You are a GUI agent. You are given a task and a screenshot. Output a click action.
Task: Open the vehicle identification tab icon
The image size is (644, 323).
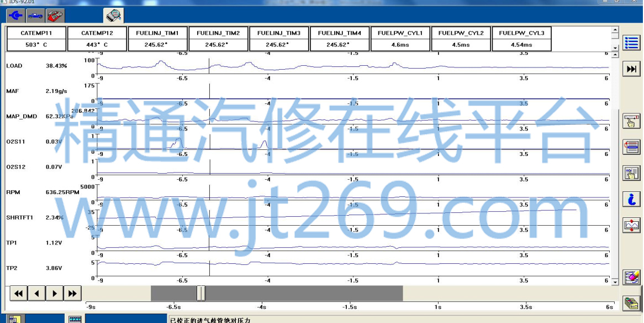pos(36,15)
